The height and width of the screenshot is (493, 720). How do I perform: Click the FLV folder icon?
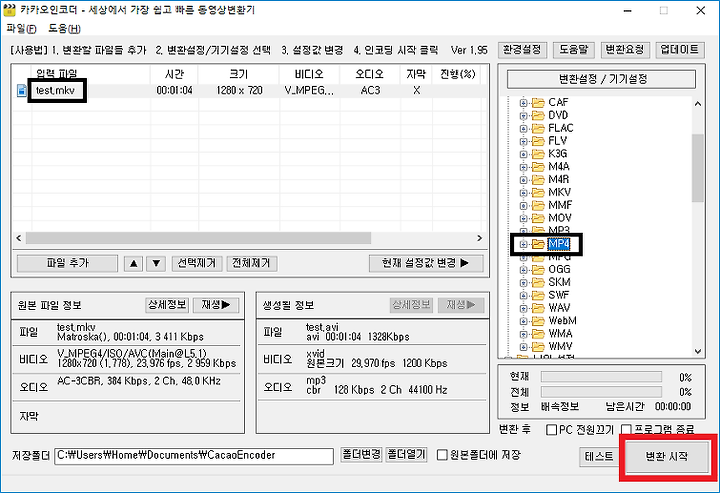point(538,141)
